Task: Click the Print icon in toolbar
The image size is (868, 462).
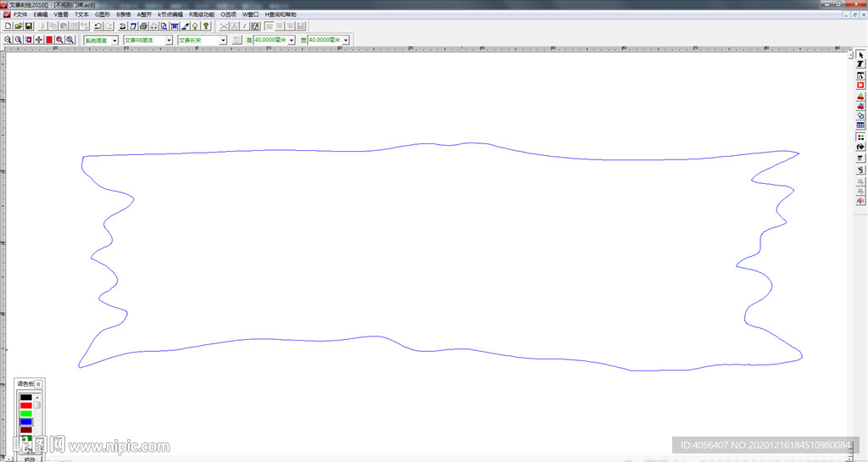Action: pos(143,26)
